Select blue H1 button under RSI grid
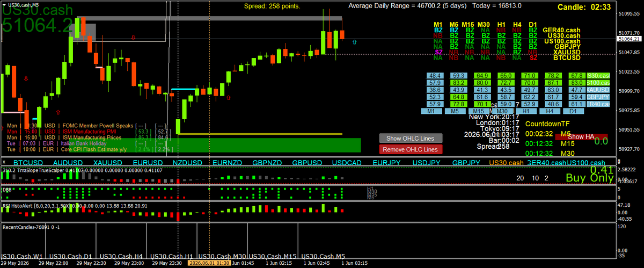The width and height of the screenshot is (644, 268). [x=527, y=111]
